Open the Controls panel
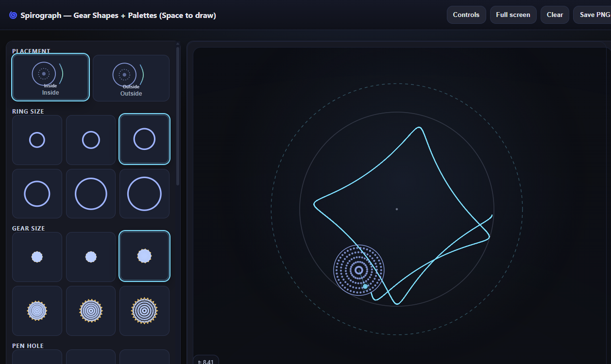This screenshot has width=611, height=364. [466, 15]
